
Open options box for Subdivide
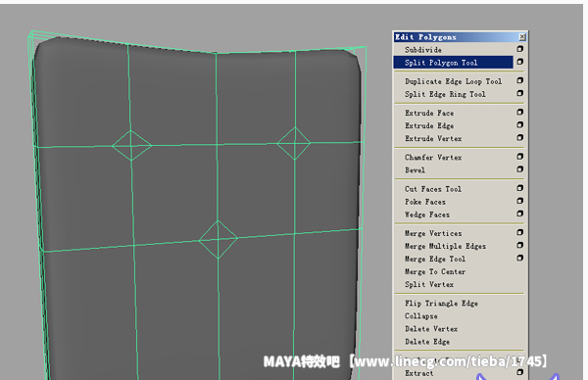coord(519,49)
